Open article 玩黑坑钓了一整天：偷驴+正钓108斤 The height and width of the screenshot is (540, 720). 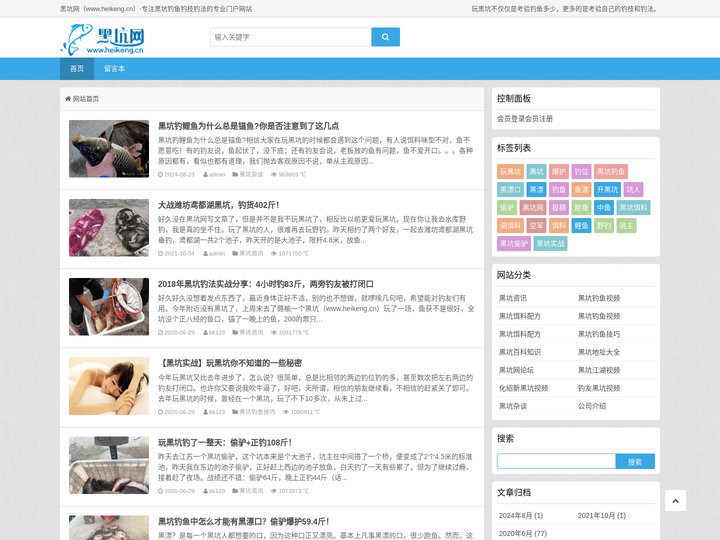(225, 442)
